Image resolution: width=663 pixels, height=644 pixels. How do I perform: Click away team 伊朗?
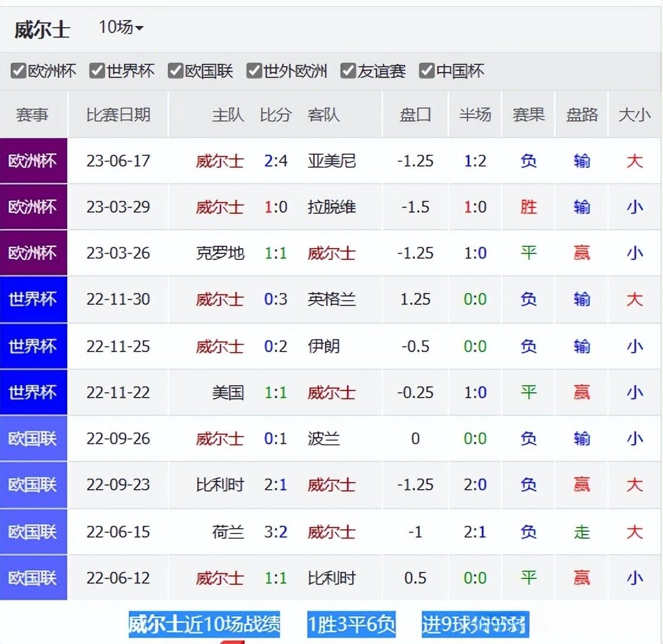tap(323, 346)
